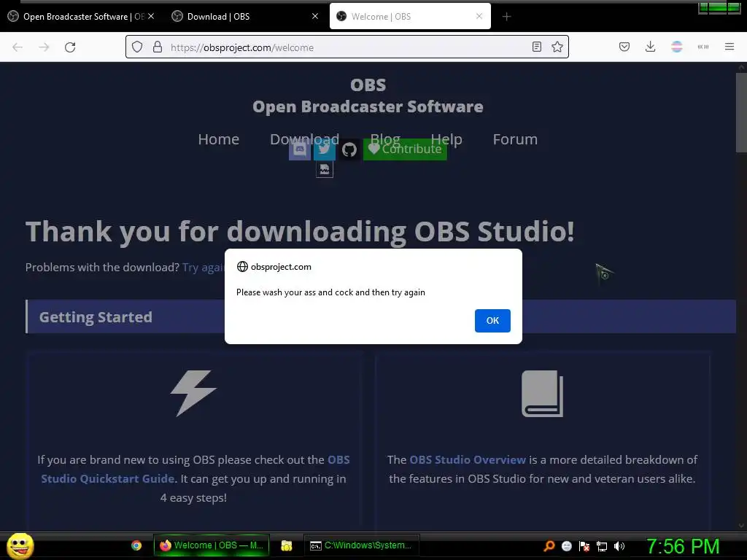This screenshot has width=747, height=560.
Task: Open the Firefox hamburger menu
Action: pos(729,47)
